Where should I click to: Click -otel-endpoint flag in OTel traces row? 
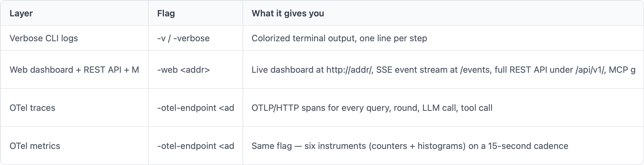[195, 108]
